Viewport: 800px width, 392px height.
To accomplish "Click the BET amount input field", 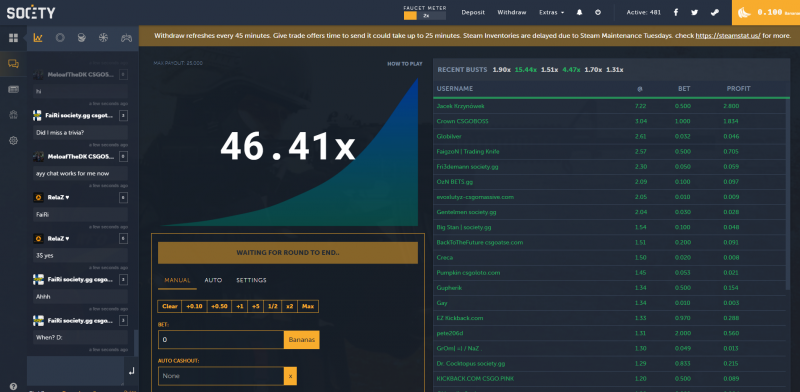I will click(x=221, y=339).
